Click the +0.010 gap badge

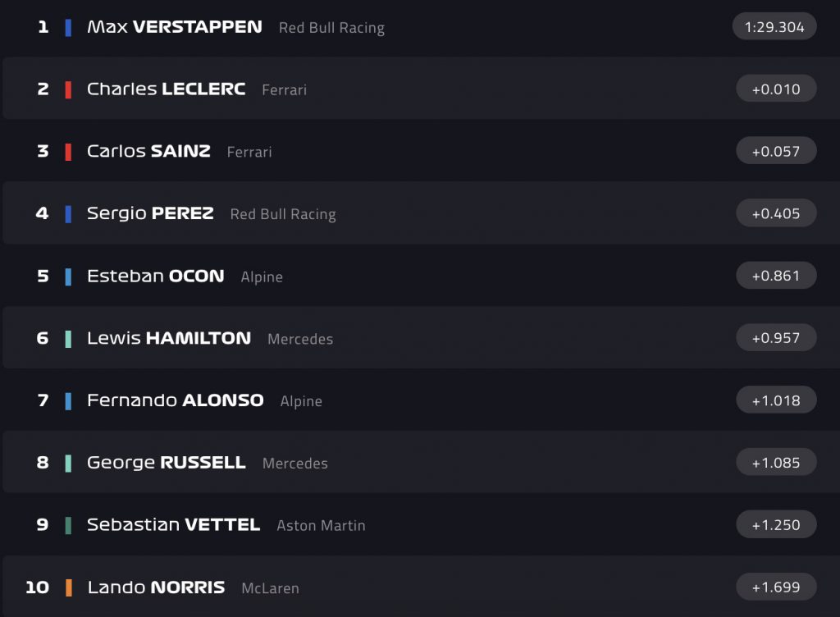coord(776,89)
